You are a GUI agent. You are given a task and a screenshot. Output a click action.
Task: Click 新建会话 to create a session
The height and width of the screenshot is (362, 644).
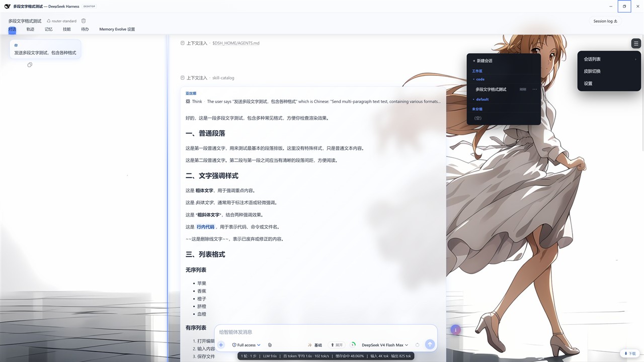482,61
